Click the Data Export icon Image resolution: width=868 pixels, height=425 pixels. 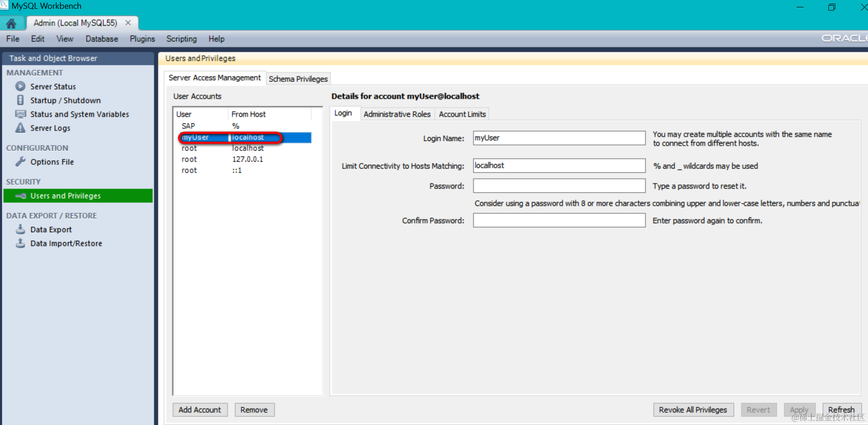(20, 229)
